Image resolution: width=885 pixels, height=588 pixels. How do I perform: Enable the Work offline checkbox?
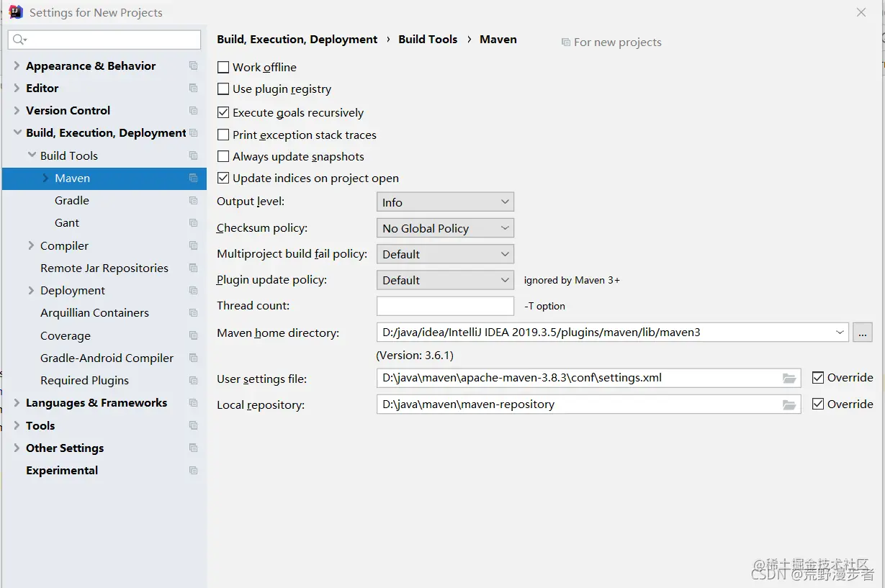coord(223,67)
